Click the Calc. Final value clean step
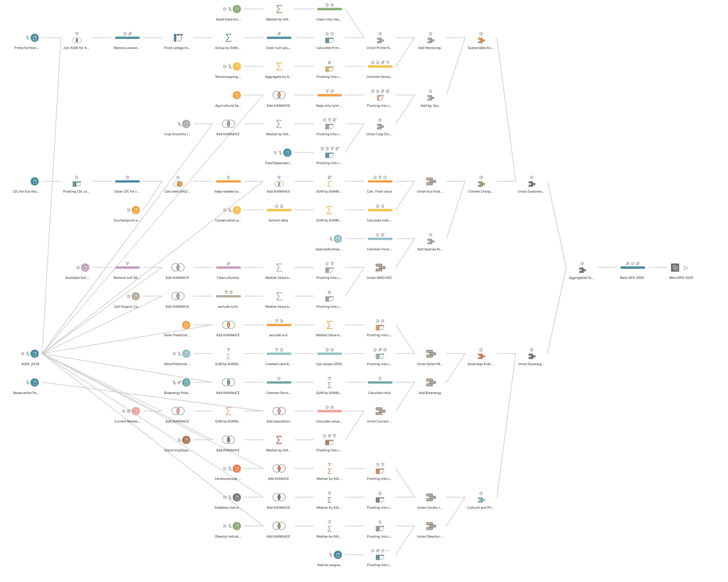 pyautogui.click(x=380, y=182)
